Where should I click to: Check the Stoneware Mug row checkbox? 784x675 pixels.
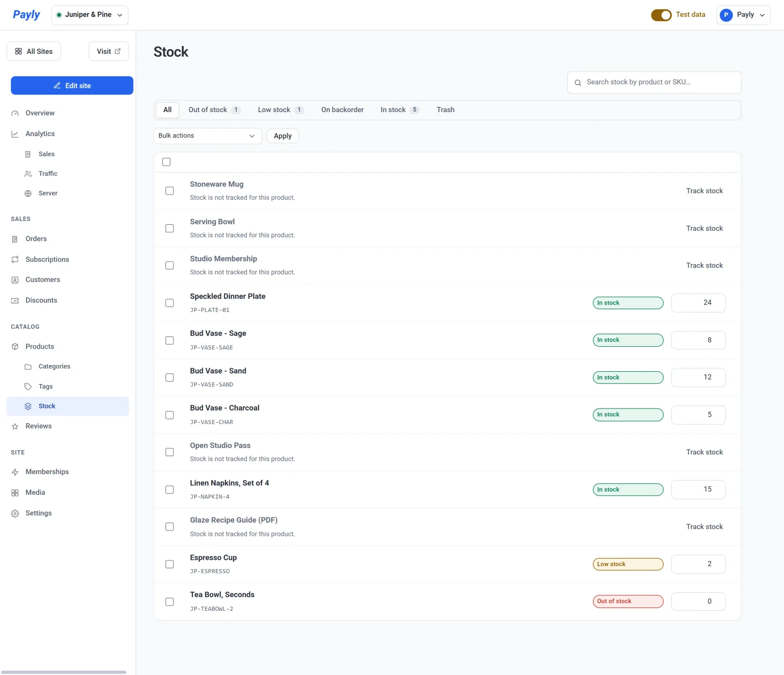coord(170,191)
